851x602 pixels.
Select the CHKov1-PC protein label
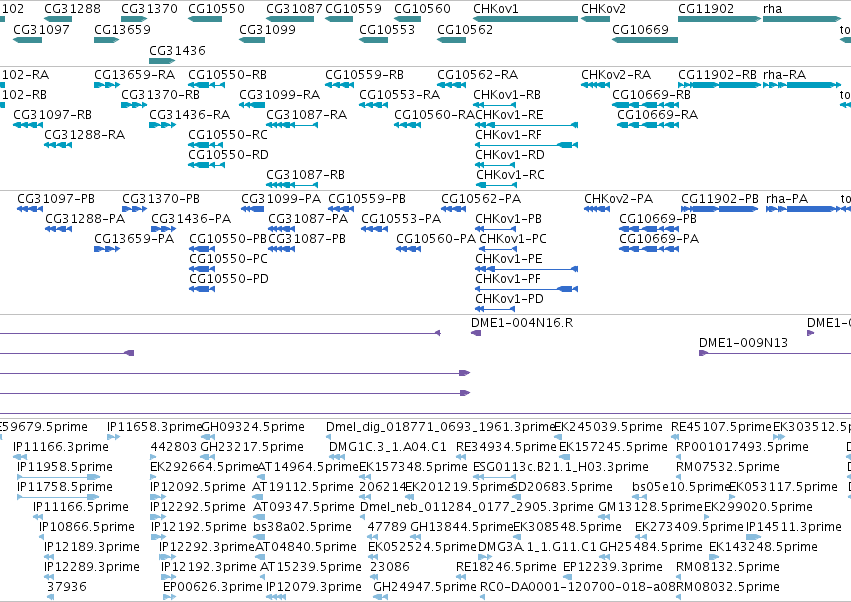513,239
